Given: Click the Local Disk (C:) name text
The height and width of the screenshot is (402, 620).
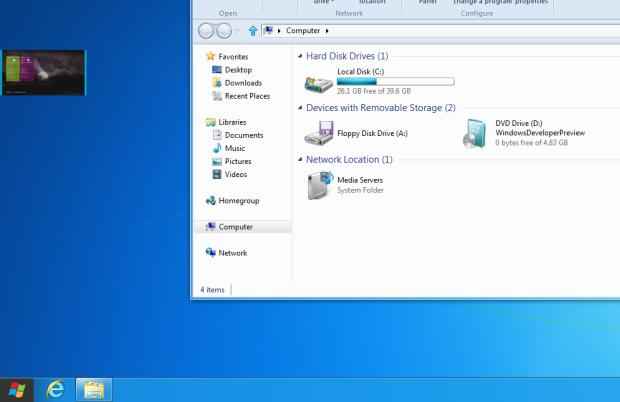Looking at the screenshot, I should (361, 72).
